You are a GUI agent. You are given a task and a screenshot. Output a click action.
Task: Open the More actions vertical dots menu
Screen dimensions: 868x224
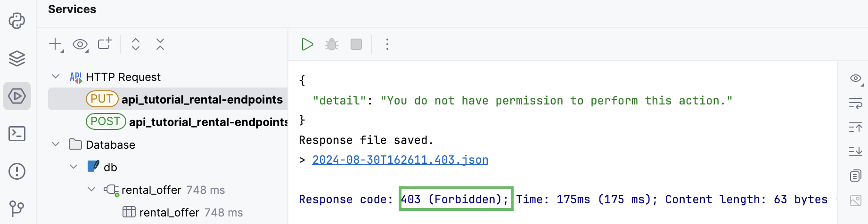pos(387,44)
